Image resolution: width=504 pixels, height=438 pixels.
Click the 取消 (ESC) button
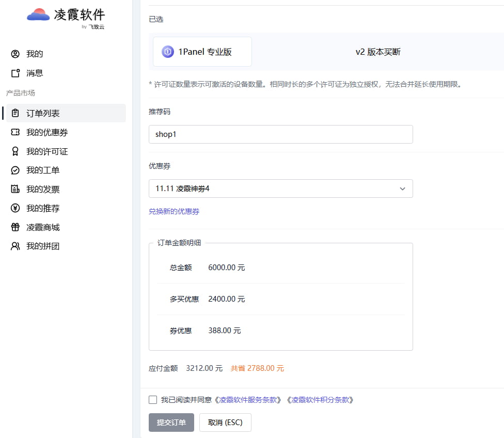(x=225, y=423)
